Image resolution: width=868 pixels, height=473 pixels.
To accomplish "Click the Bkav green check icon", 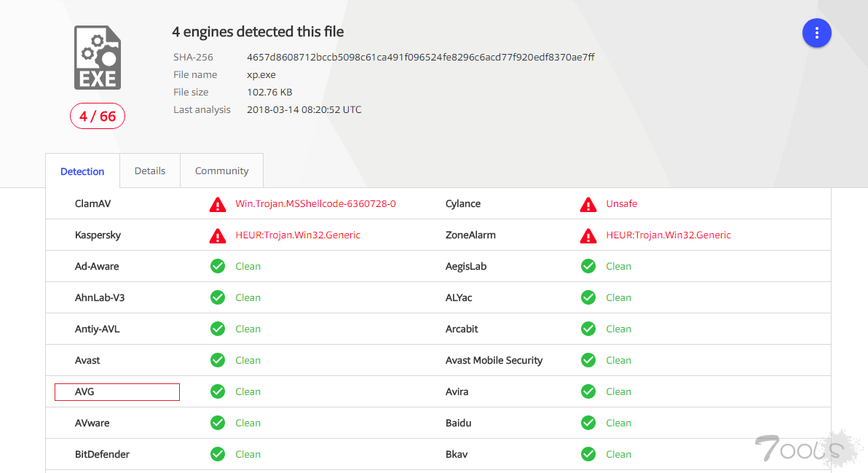I will coord(588,454).
